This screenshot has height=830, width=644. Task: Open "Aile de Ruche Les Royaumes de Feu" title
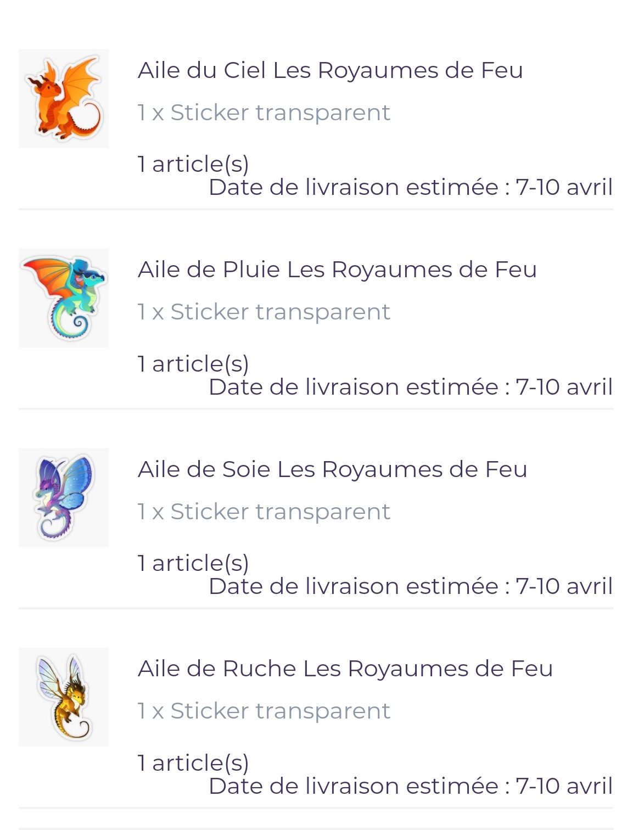click(x=345, y=669)
